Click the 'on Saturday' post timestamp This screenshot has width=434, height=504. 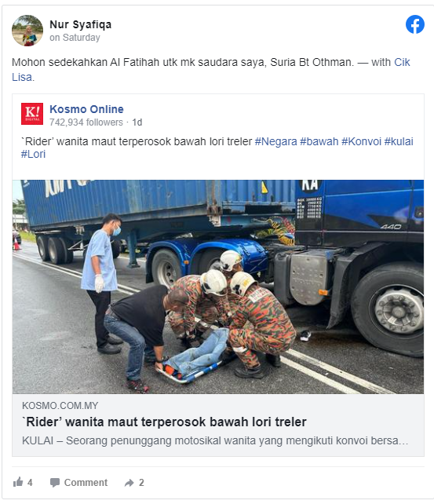[75, 38]
